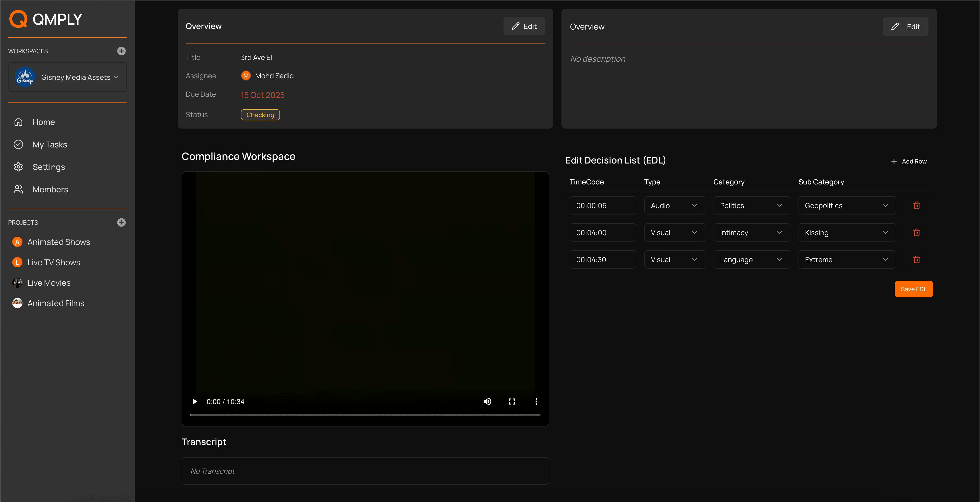
Task: Delete the 00:00:05 EDL row
Action: 916,205
